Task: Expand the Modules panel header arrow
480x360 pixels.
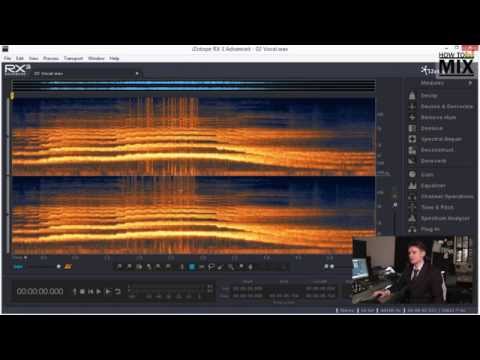Action: point(470,83)
